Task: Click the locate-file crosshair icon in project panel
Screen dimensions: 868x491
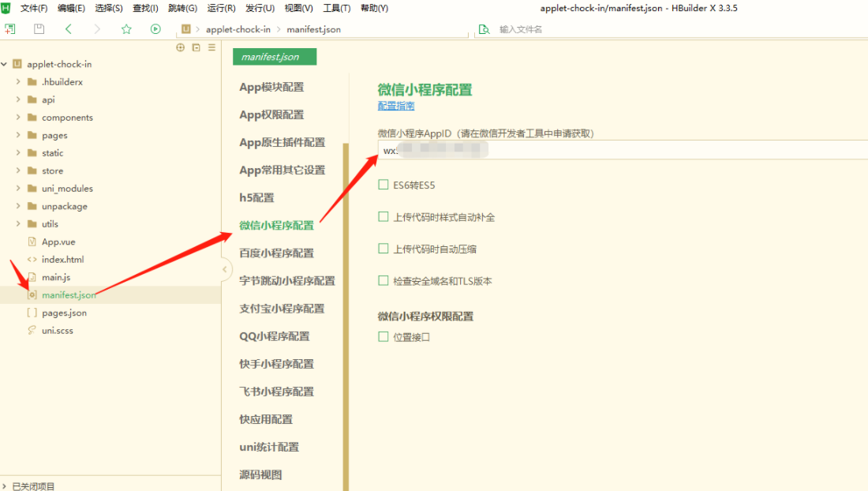Action: [x=180, y=47]
